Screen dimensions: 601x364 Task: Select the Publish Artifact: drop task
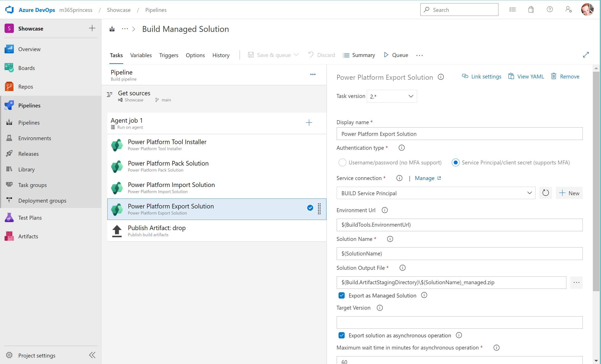coord(217,231)
